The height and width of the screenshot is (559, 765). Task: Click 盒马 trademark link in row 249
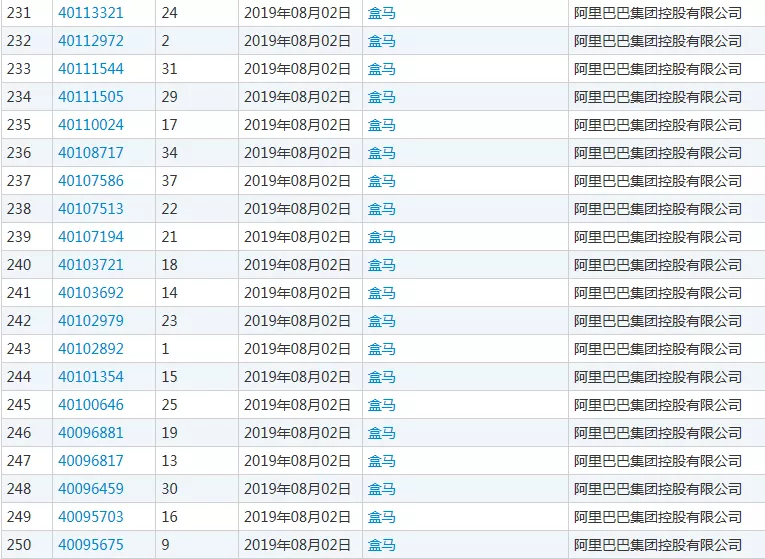click(382, 517)
